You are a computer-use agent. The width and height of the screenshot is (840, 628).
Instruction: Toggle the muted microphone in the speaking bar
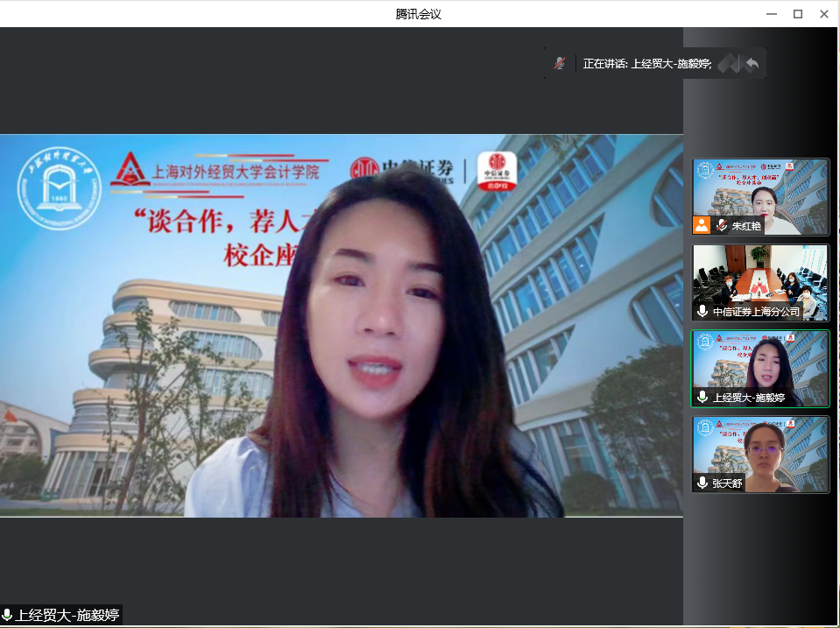560,63
